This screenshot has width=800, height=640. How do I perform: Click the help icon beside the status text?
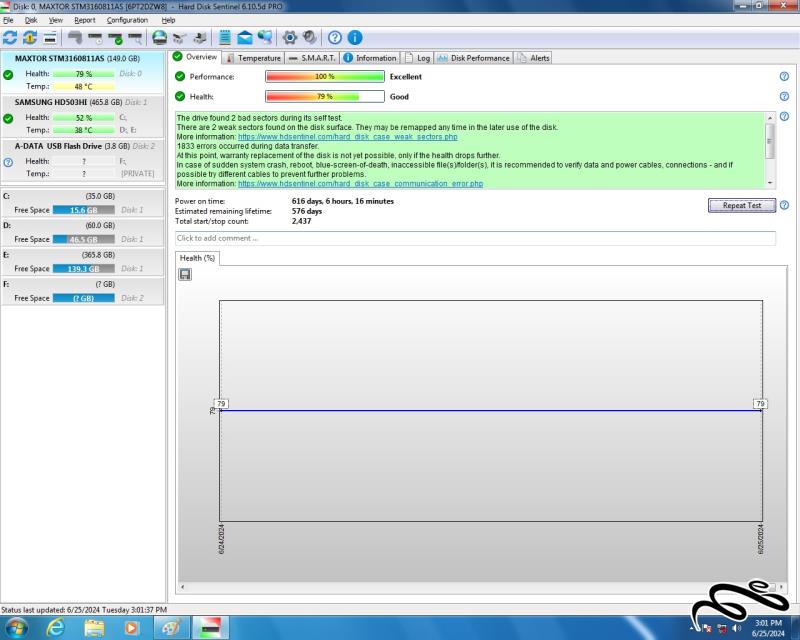[784, 116]
